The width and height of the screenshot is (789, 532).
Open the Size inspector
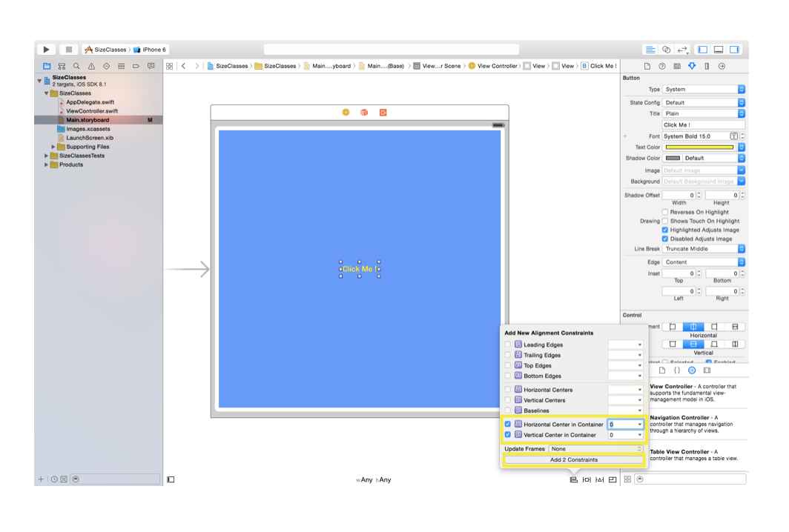[x=707, y=67]
